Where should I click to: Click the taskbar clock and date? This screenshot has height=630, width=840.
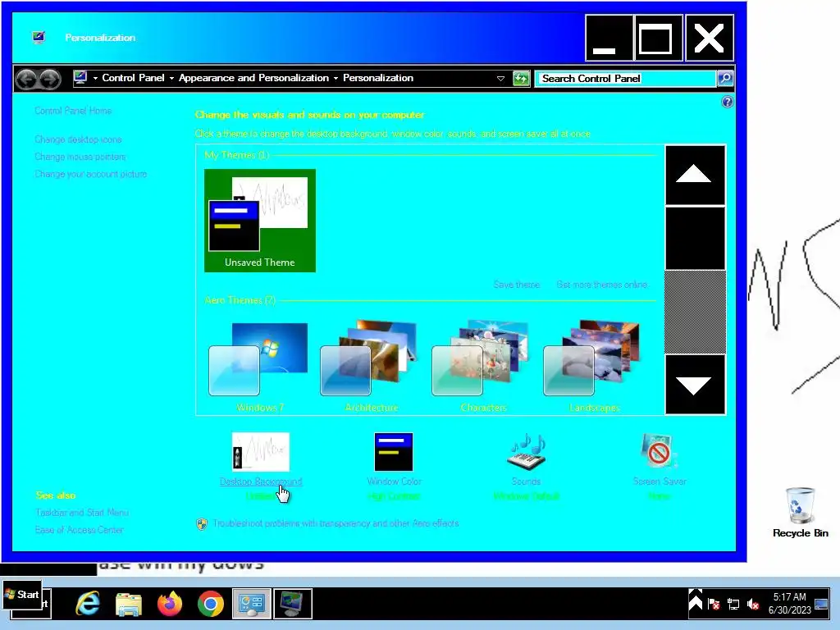[x=790, y=604]
